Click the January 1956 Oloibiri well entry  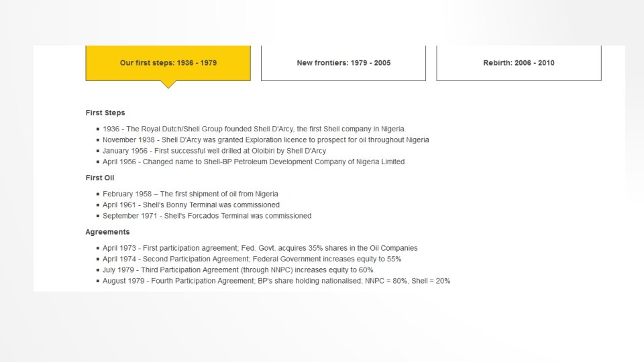(215, 151)
